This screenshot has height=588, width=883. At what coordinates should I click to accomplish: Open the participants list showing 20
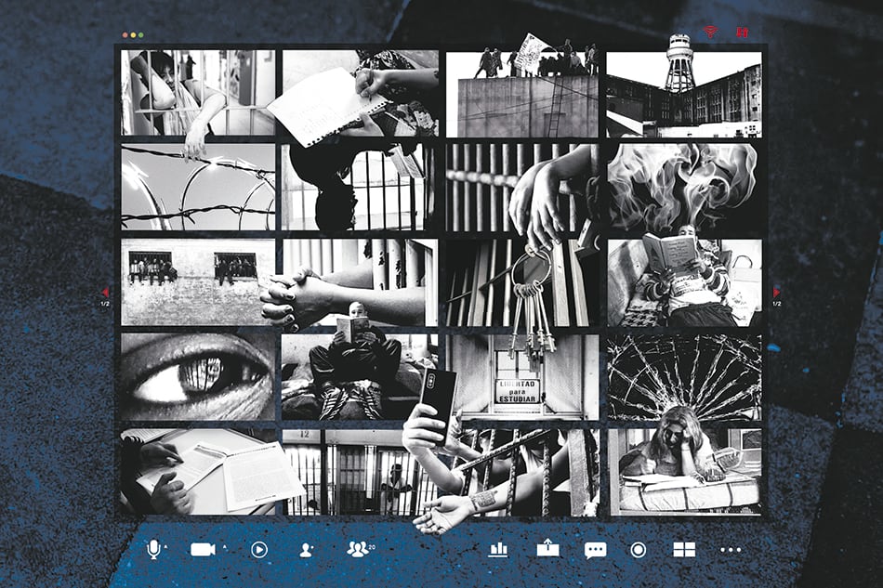pyautogui.click(x=359, y=549)
